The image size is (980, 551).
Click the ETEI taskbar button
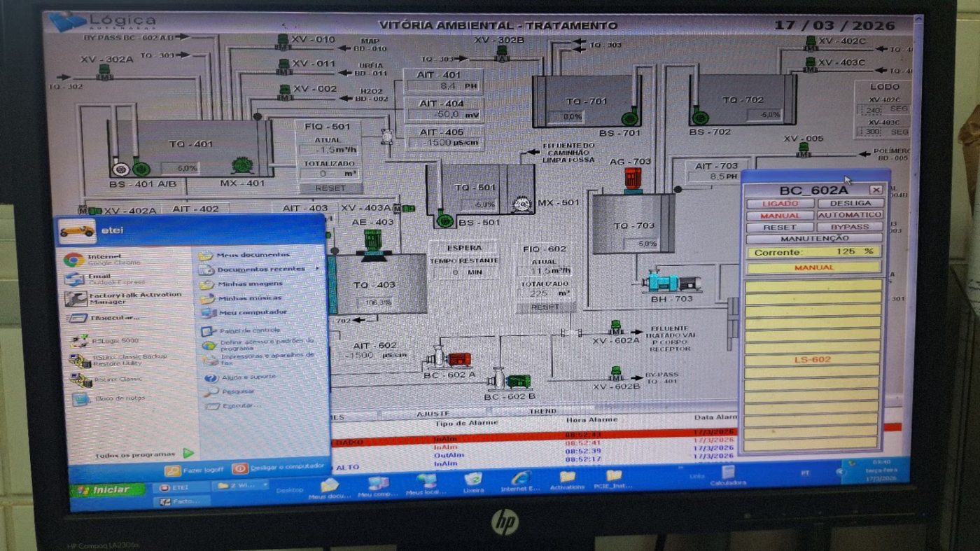[181, 487]
